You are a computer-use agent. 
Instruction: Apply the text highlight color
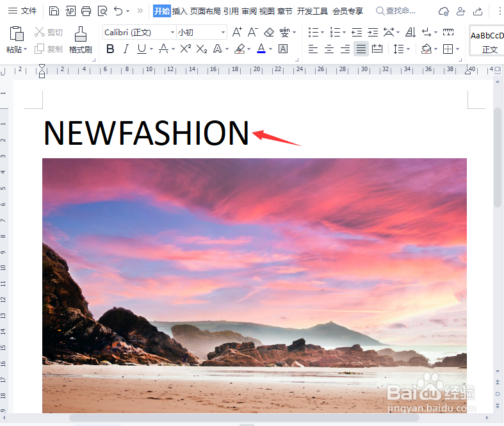(x=240, y=49)
